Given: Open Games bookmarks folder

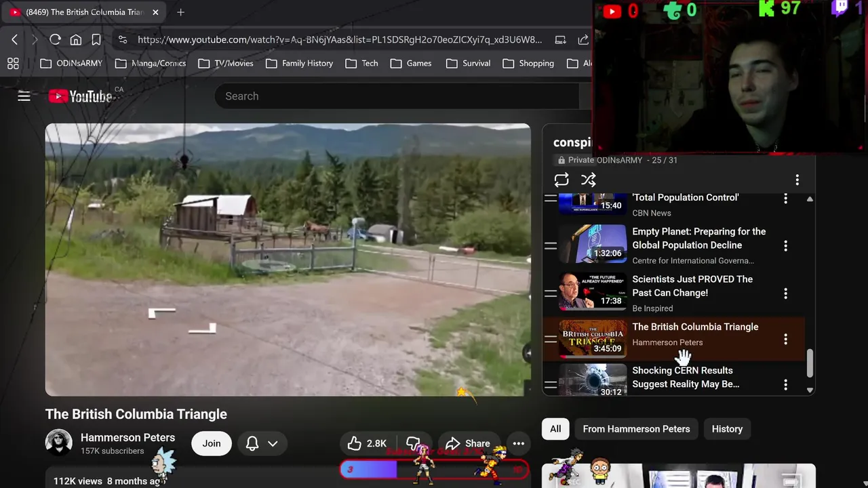Looking at the screenshot, I should click(x=411, y=64).
